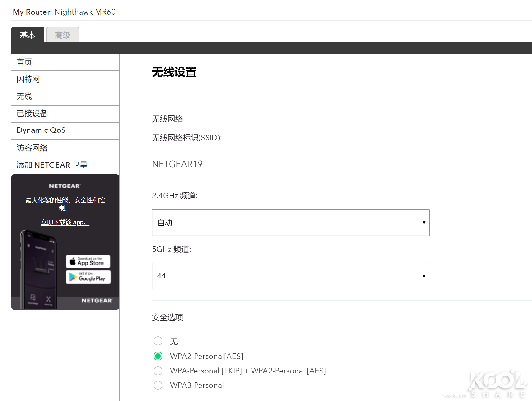
Task: Select WPA3-Personal radio button
Action: (158, 385)
